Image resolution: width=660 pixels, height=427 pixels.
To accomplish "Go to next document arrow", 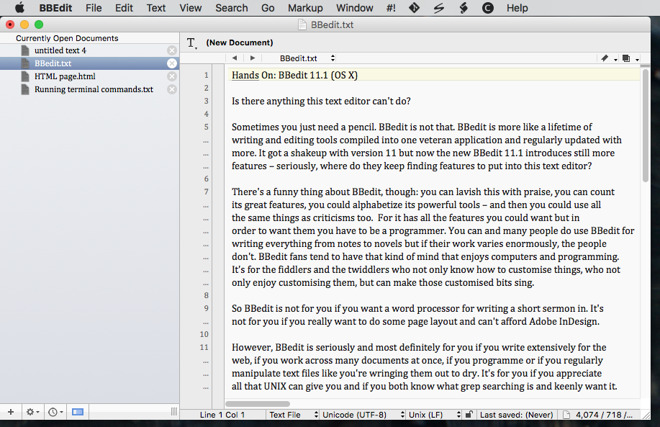I will pos(253,58).
